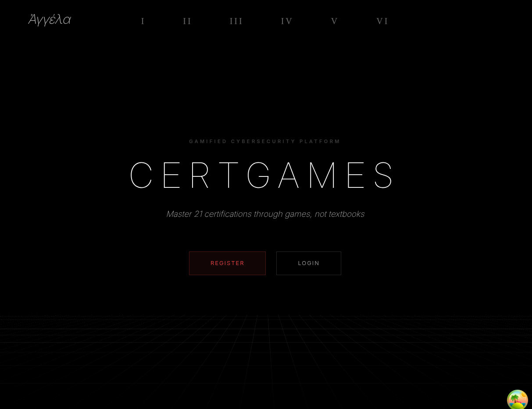Sign in via the LOGIN control

click(x=309, y=263)
